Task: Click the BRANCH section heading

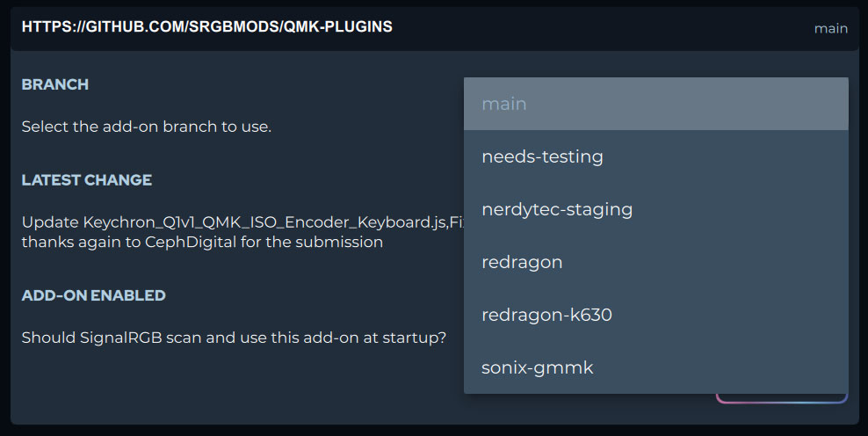Action: click(54, 84)
